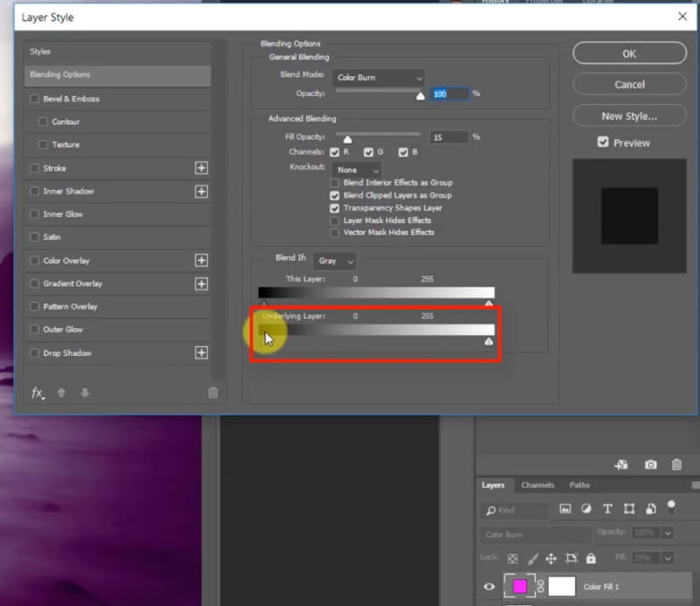Enable the Bevel & Emboss checkbox
Viewport: 700px width, 606px height.
35,99
